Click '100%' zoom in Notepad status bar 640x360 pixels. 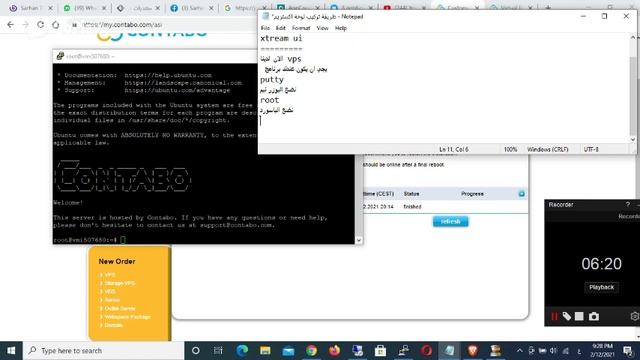[510, 149]
